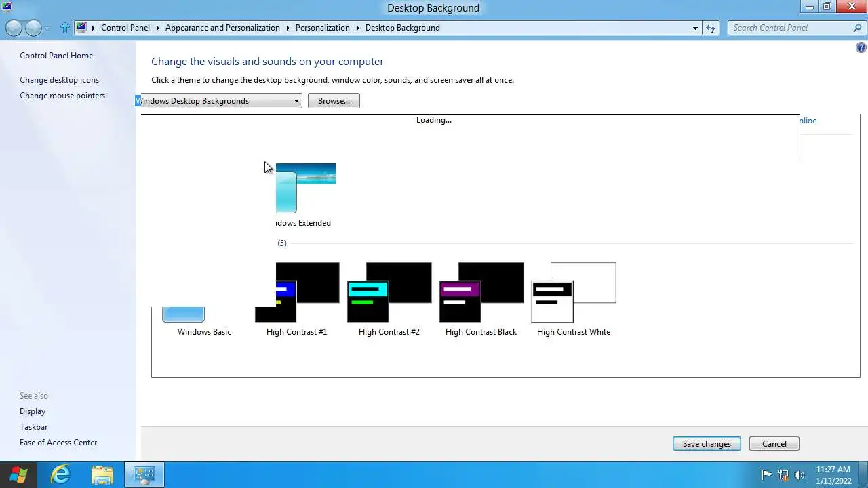Refresh the Desktop Background page

click(711, 28)
